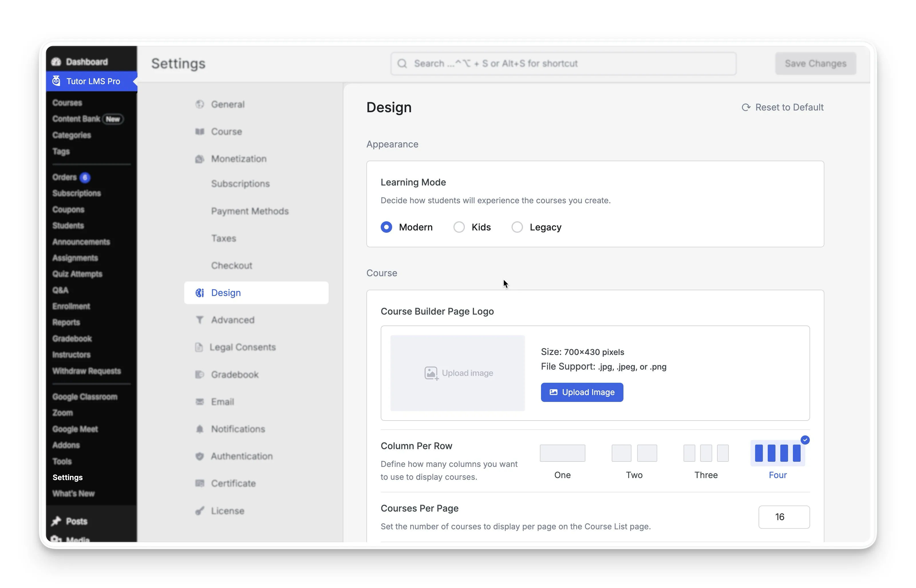Click the Tutor LMS Pro owl icon

[x=56, y=81]
